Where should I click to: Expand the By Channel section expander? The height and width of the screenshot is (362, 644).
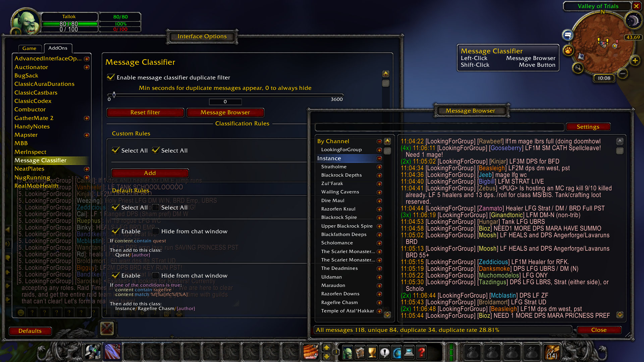tap(379, 141)
